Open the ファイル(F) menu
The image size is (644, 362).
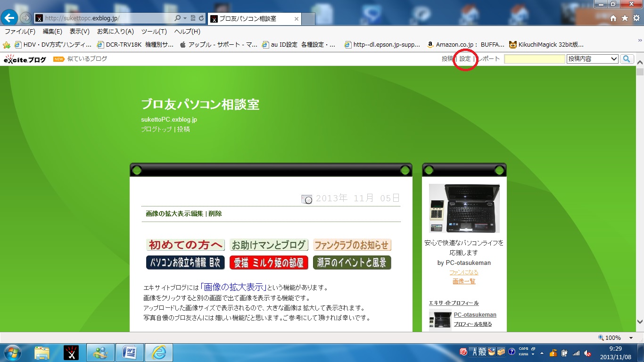(20, 32)
